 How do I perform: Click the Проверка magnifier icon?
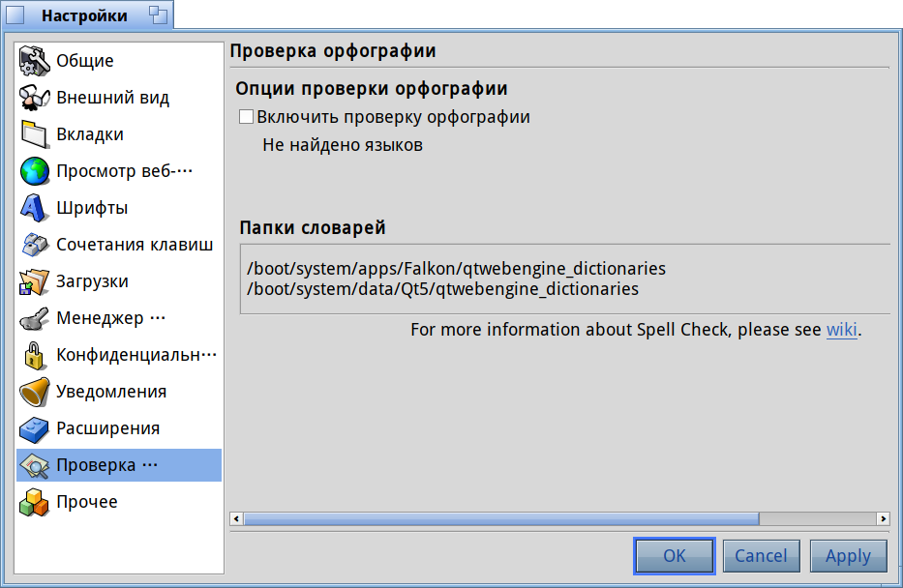coord(35,466)
